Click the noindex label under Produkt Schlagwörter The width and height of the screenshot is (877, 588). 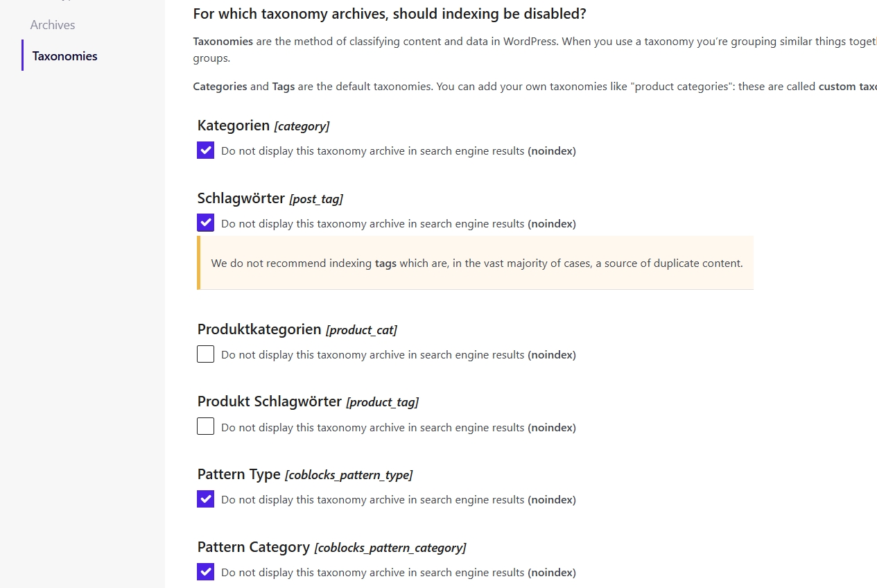[x=398, y=428]
